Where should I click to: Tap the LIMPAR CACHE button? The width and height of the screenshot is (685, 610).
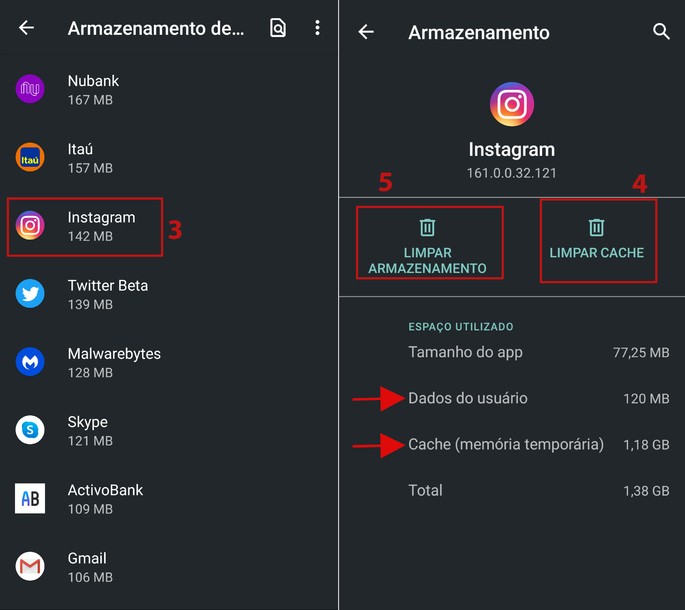[x=598, y=241]
